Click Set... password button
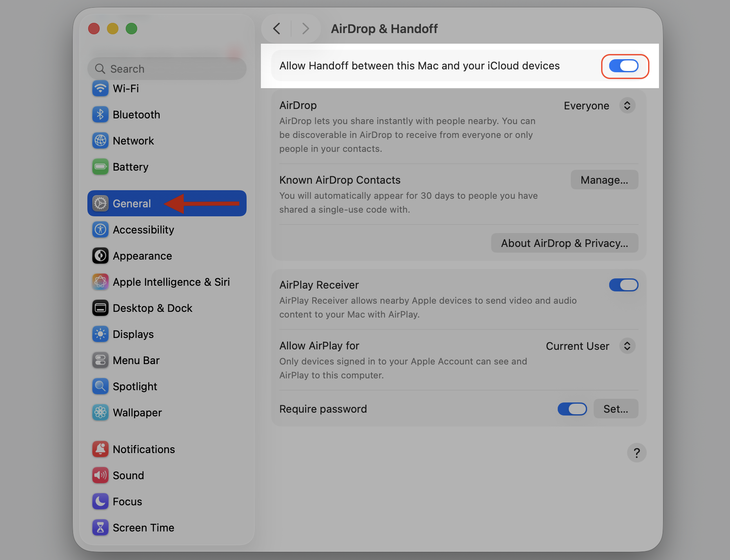 [x=616, y=409]
